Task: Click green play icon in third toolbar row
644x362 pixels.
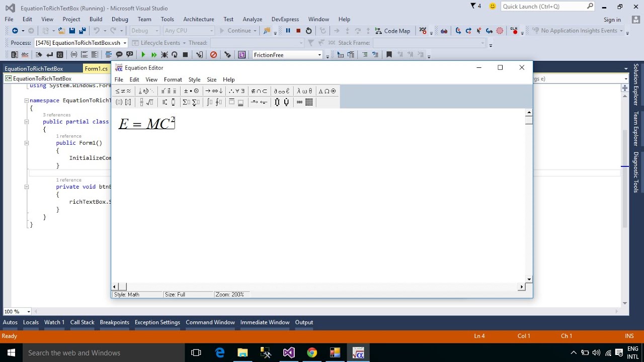Action: point(143,55)
